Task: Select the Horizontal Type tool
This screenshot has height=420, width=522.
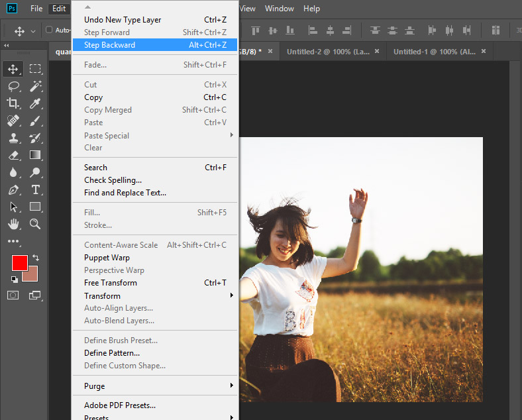Action: click(x=35, y=189)
